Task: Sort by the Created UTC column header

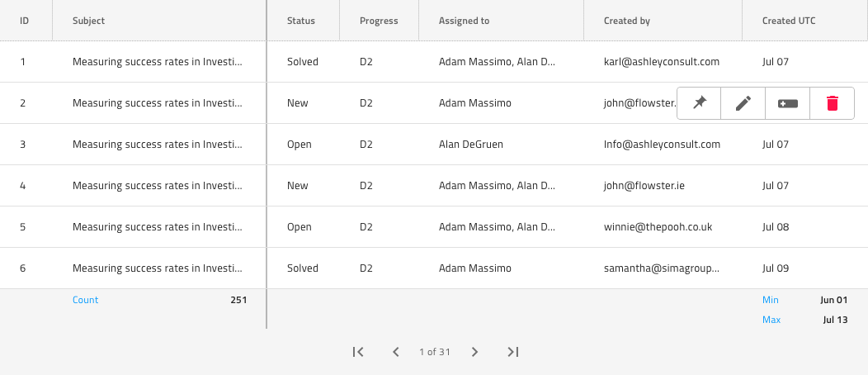Action: (x=789, y=21)
